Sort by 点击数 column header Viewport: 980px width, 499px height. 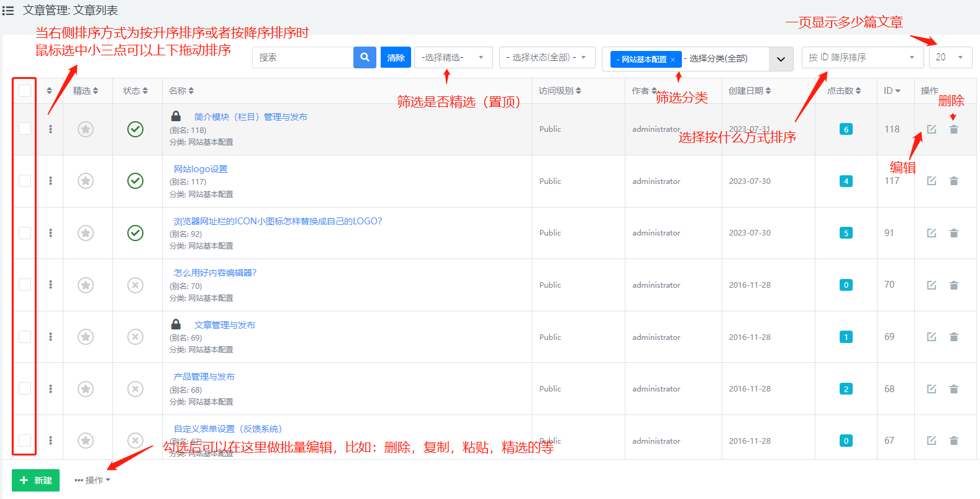[843, 91]
